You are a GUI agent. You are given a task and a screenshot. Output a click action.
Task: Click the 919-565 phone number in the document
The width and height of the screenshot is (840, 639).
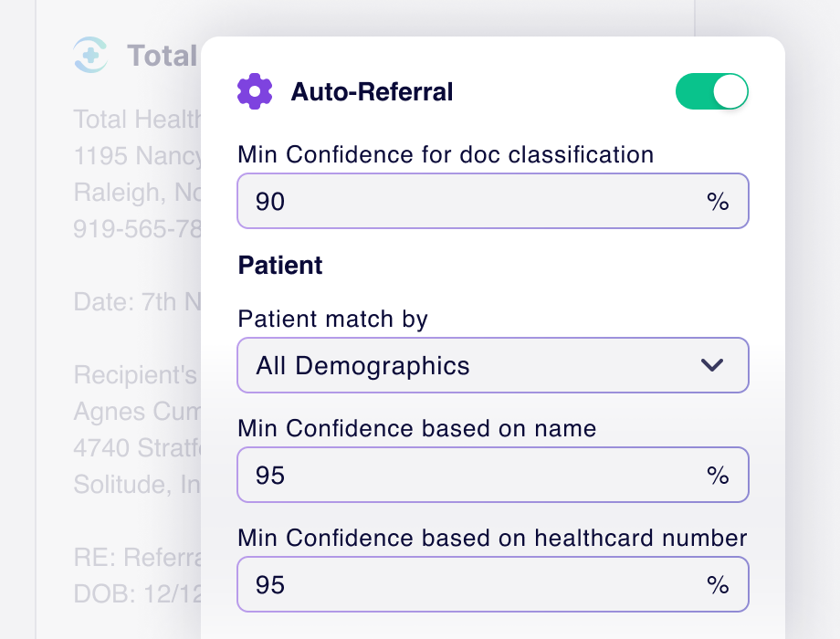[137, 229]
